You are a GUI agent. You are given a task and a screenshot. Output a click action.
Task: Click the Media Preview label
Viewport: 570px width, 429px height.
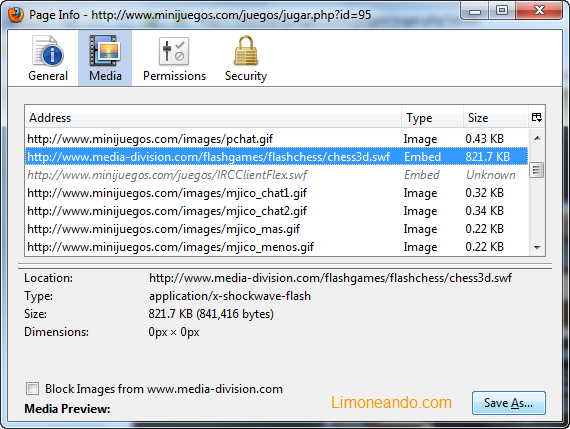(x=67, y=409)
